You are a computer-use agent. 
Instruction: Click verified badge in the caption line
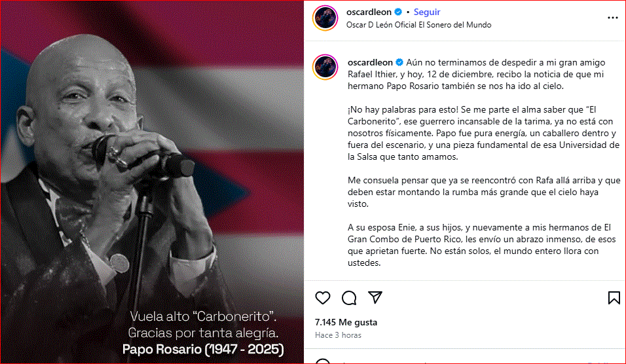[x=399, y=62]
